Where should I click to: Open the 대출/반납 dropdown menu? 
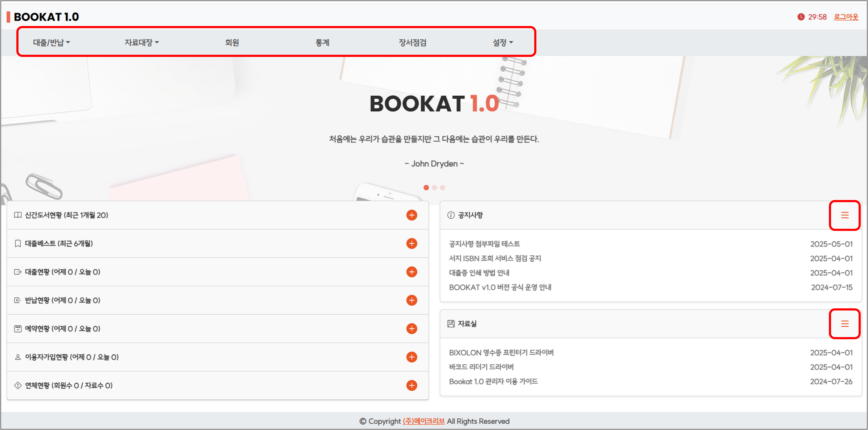point(51,42)
